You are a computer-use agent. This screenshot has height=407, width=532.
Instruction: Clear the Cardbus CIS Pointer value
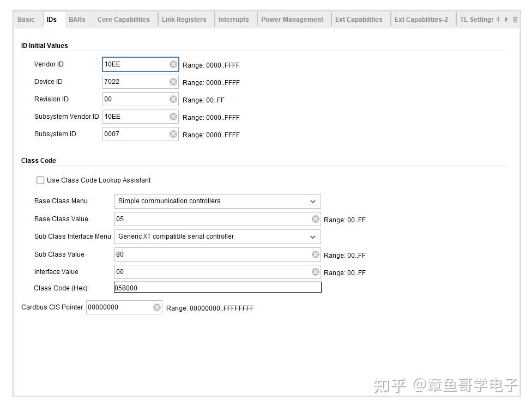157,307
